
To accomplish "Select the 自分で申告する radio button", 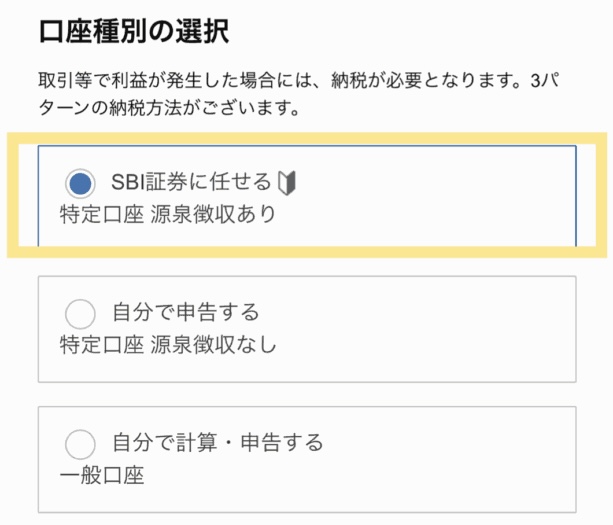I will (80, 314).
